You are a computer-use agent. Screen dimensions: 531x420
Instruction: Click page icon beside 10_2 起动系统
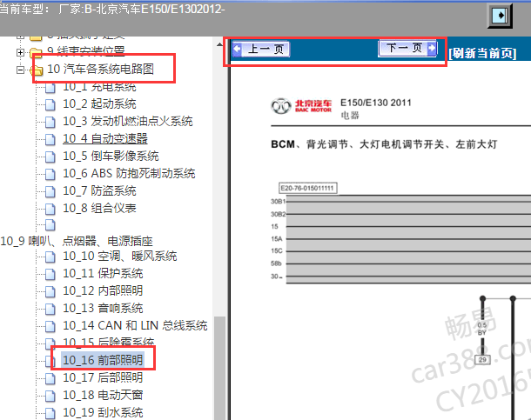point(50,104)
